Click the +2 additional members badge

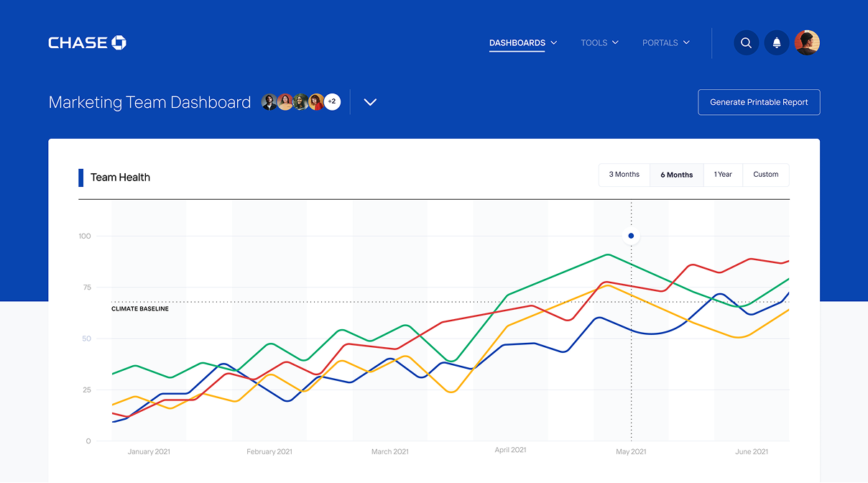coord(332,102)
